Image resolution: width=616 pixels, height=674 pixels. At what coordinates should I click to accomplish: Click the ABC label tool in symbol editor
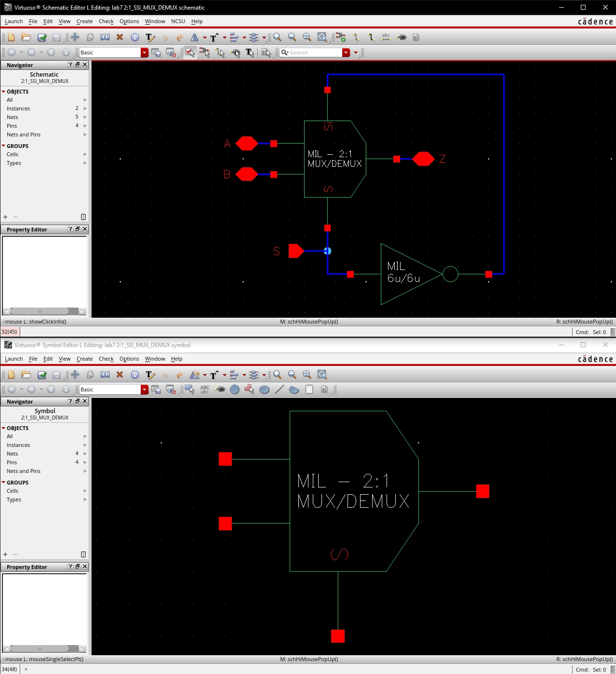(x=205, y=389)
